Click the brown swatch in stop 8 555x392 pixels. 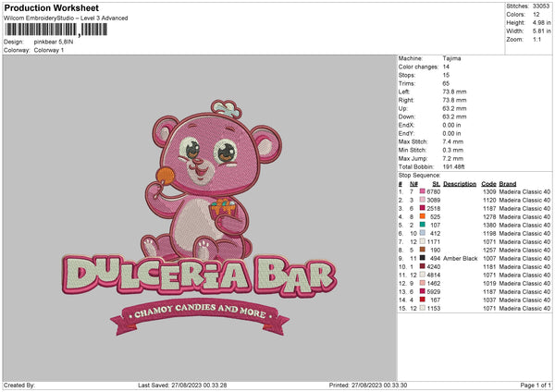click(x=423, y=250)
